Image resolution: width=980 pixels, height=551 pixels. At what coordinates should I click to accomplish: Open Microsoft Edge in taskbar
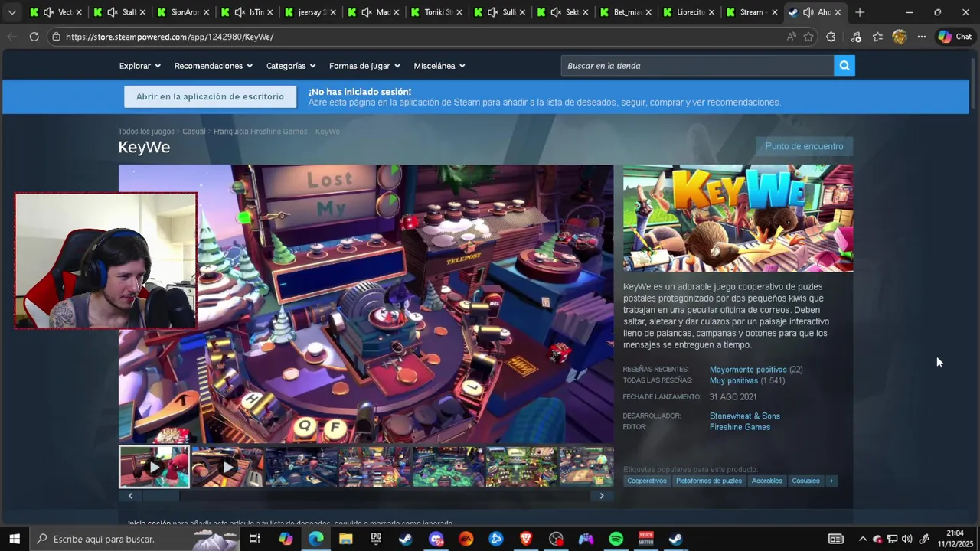tap(315, 539)
